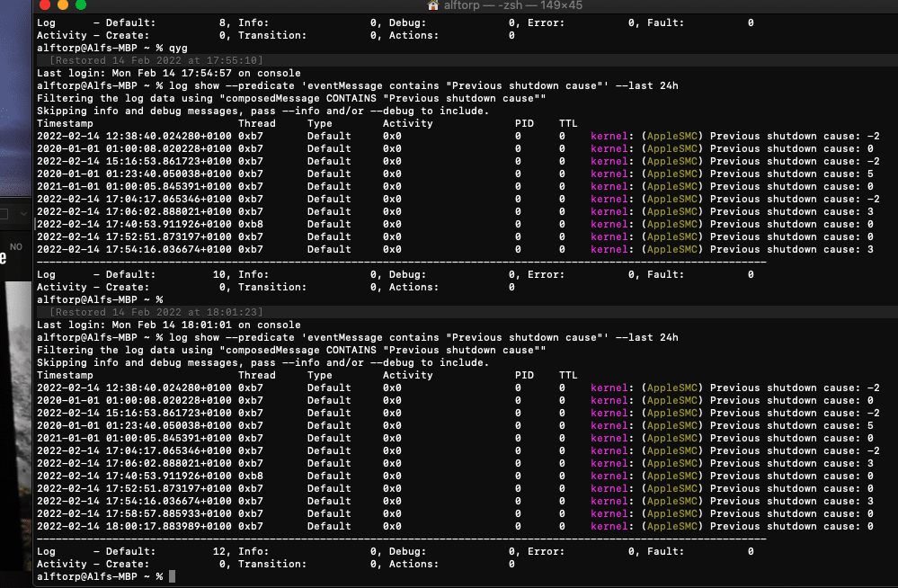Click the 'Error: 0' value on the 'Default: 10' summary line
Viewport: 898px width, 588px height.
[x=581, y=274]
